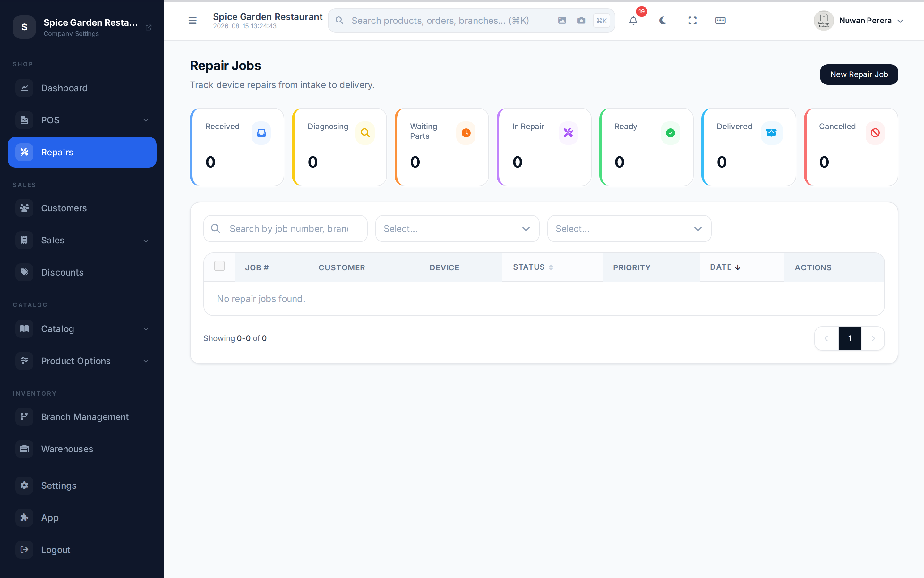
Task: Open the first Select... filter dropdown
Action: (457, 229)
